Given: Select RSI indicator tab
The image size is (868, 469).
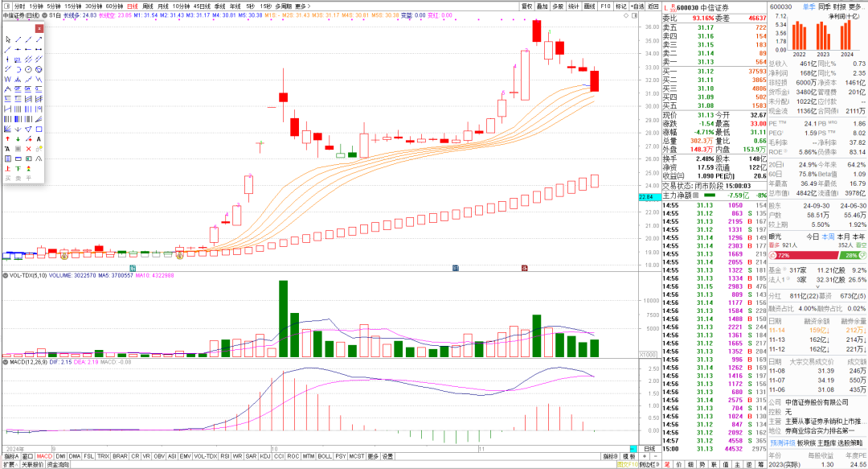Looking at the screenshot, I should [225, 456].
